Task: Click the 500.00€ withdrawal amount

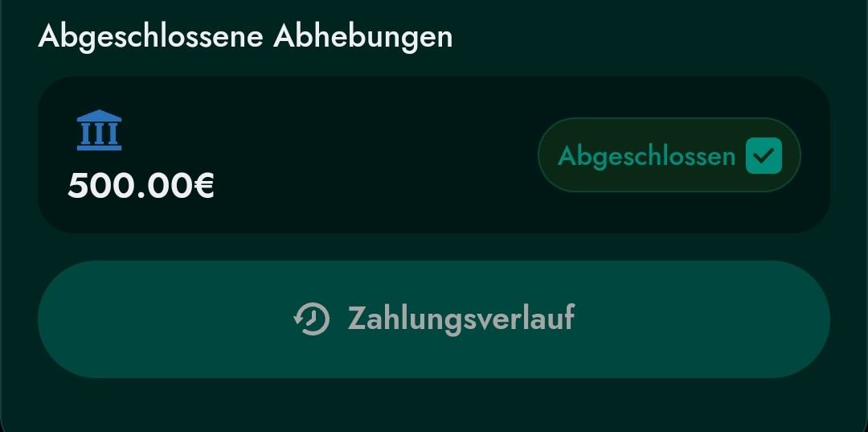Action: click(141, 186)
